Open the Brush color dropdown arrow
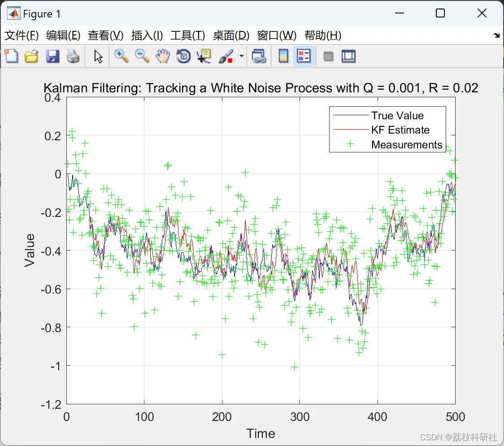Screen dimensions: 504x446 [241, 56]
